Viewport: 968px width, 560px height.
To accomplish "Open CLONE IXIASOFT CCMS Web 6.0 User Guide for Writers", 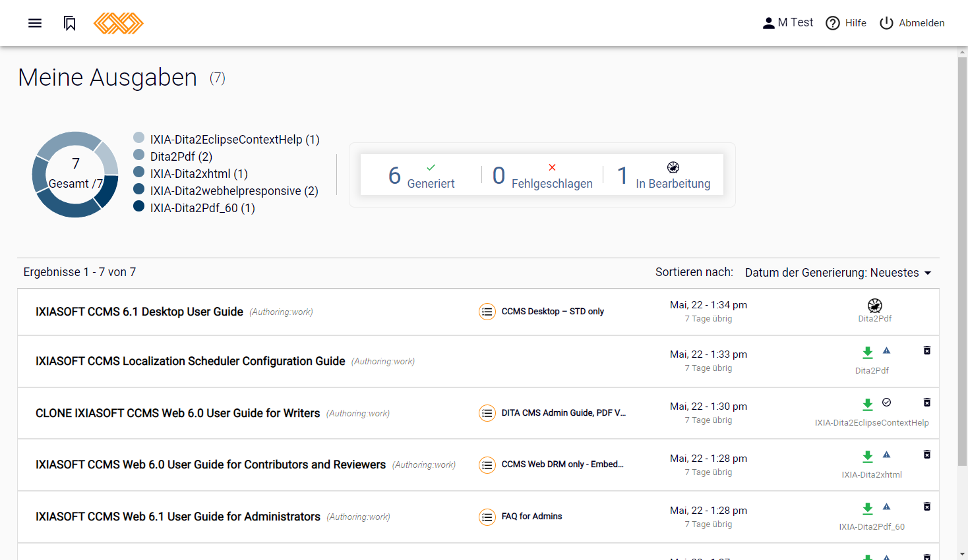I will [x=178, y=413].
